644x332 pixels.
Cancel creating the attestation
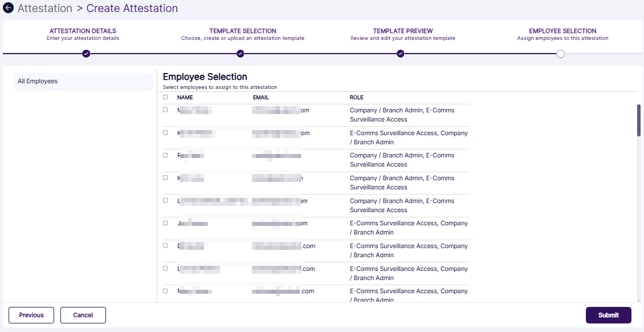coord(83,315)
